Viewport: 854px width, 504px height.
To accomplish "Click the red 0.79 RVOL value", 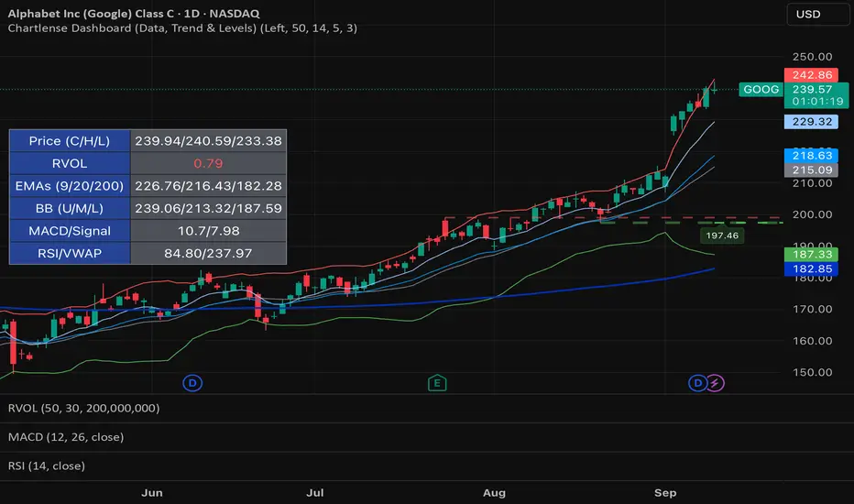I will (209, 163).
